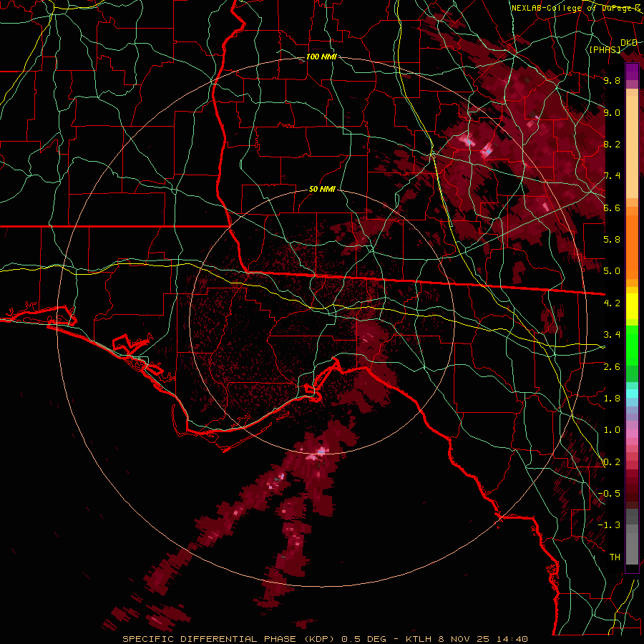Click the gray segment of the color bar
The image size is (644, 644).
pos(632,536)
